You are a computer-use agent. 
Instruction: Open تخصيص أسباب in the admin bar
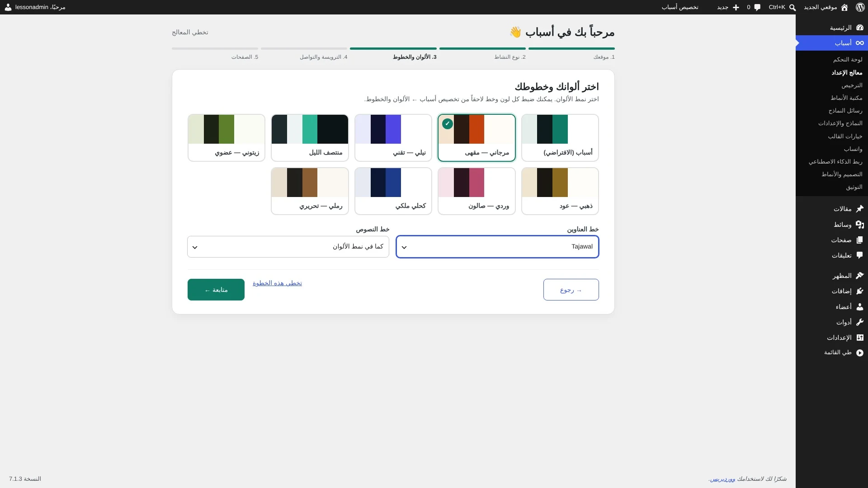pos(680,7)
